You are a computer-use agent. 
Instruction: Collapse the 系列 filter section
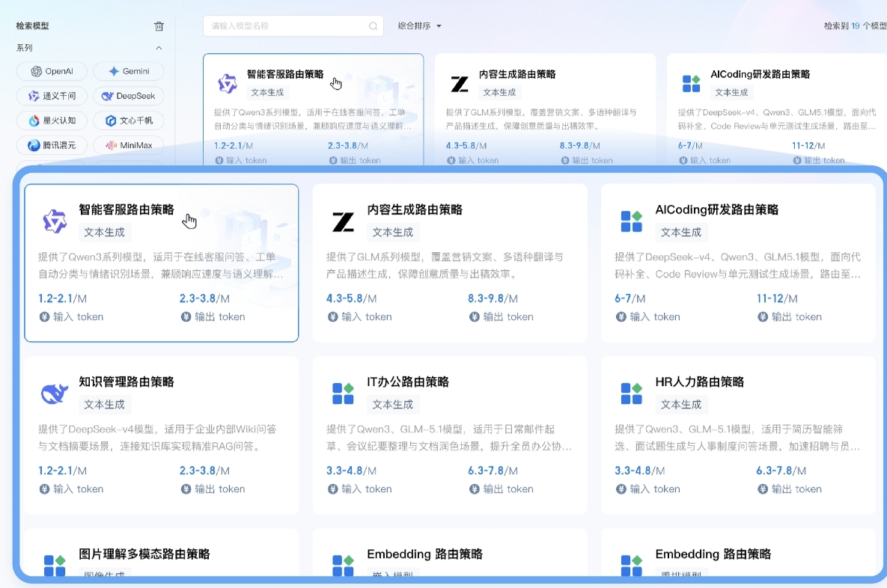pos(159,48)
